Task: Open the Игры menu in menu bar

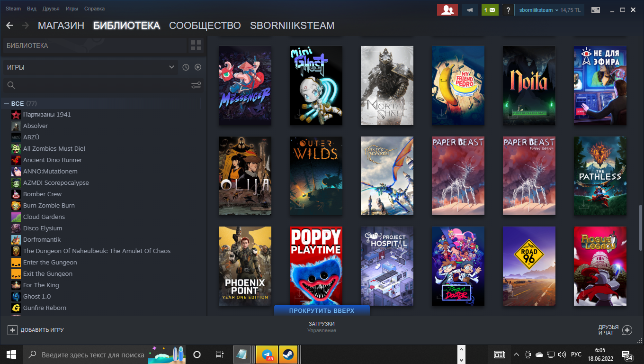Action: point(72,9)
